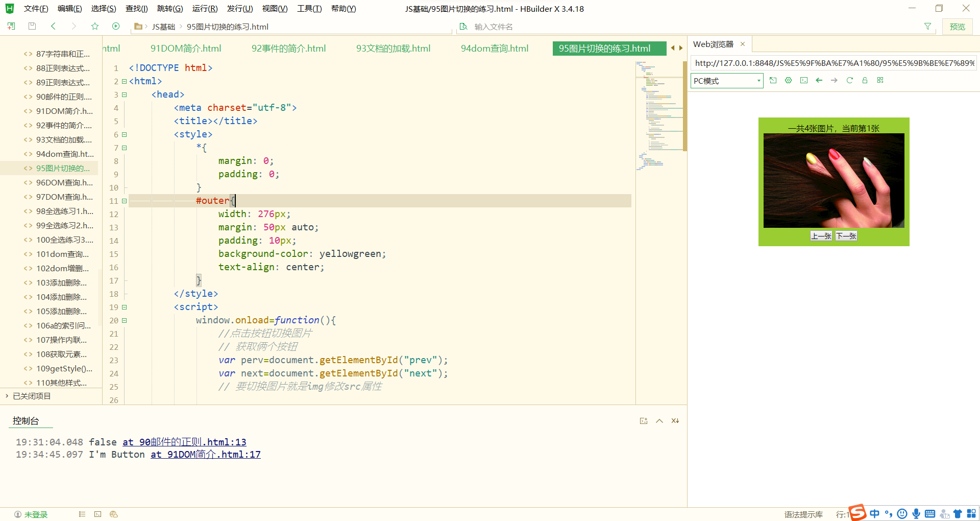Follow the 91DOM简介.html:17 console link
The width and height of the screenshot is (980, 521).
(x=205, y=454)
